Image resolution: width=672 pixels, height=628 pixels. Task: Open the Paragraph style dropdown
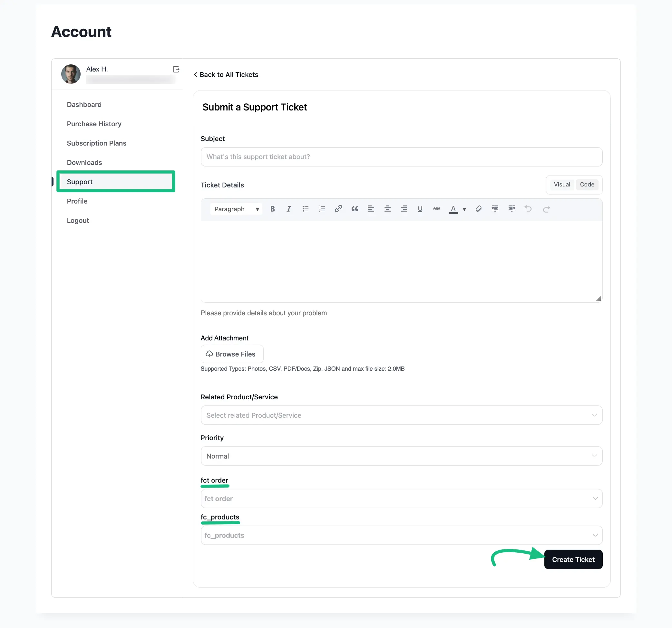click(236, 209)
